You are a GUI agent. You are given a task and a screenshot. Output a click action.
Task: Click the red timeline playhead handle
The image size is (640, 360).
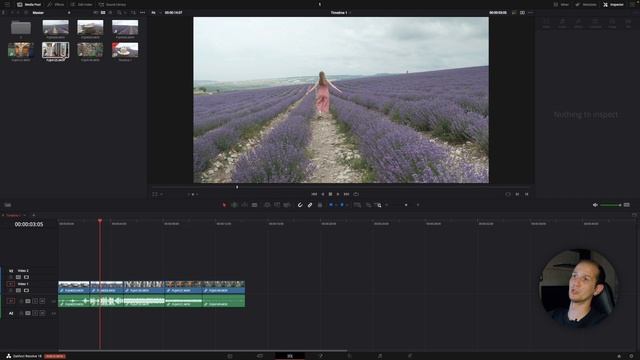pos(100,221)
